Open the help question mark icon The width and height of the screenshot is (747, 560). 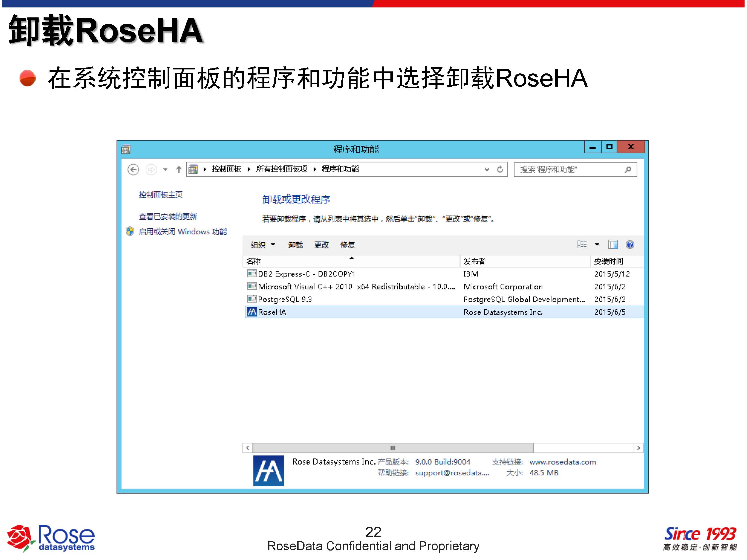[630, 244]
